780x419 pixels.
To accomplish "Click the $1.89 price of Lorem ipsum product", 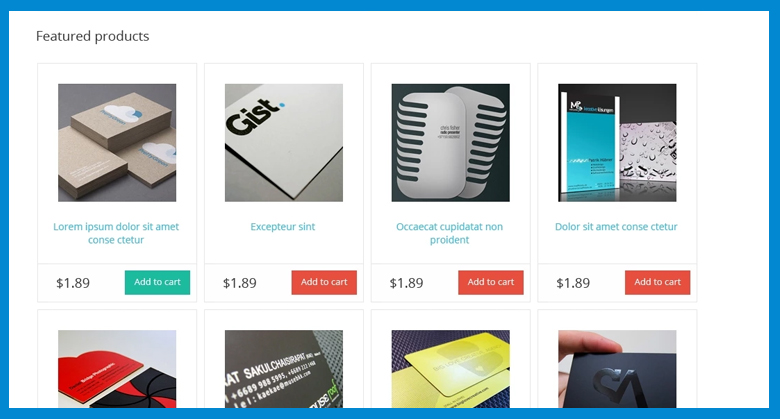I will (73, 283).
